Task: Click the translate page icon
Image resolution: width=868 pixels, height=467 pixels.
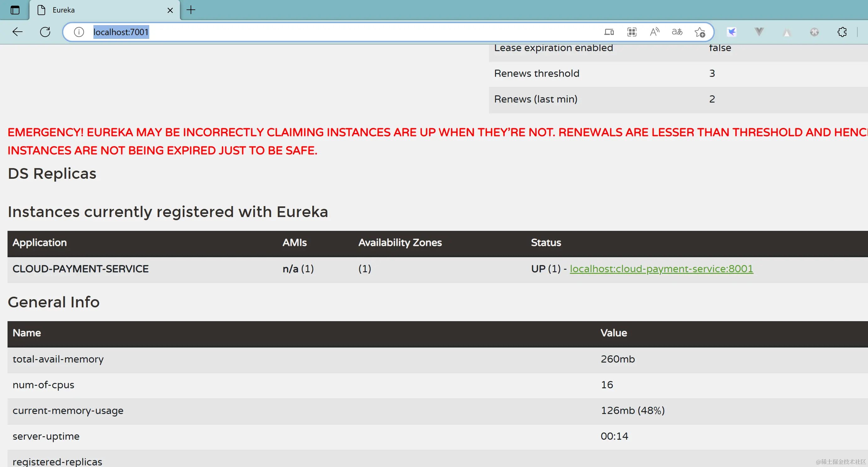Action: point(677,32)
